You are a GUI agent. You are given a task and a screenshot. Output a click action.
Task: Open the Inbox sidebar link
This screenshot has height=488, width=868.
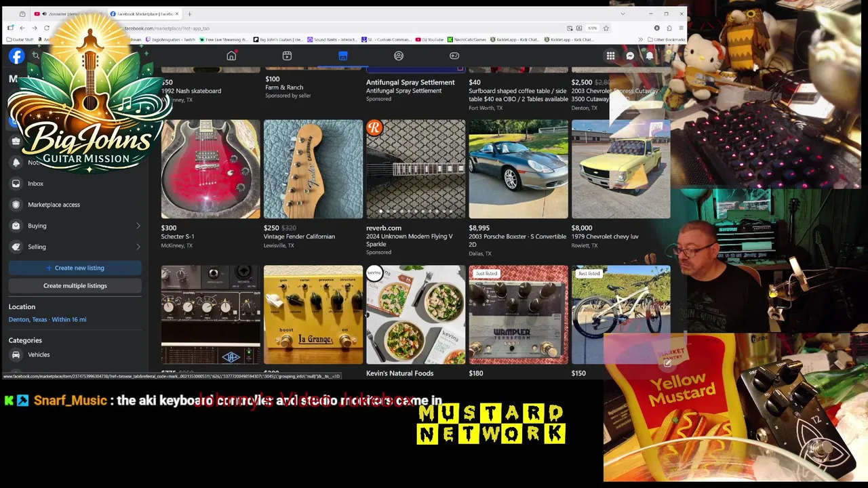tap(75, 184)
